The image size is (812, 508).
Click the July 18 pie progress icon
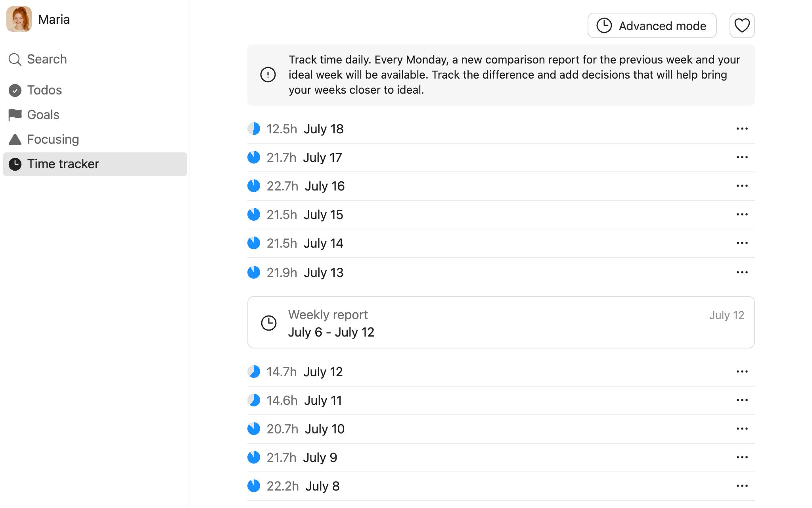tap(254, 129)
